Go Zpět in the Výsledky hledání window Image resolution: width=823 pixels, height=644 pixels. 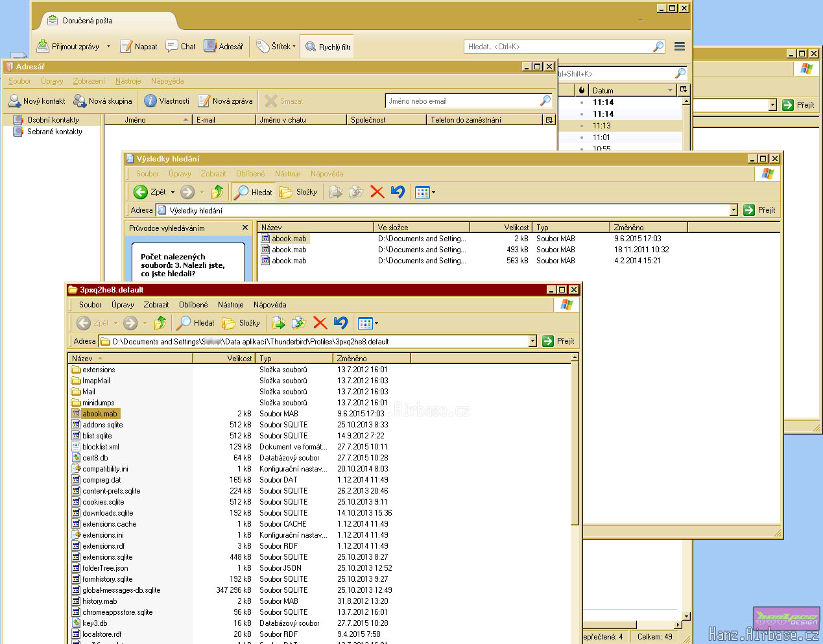click(x=150, y=192)
